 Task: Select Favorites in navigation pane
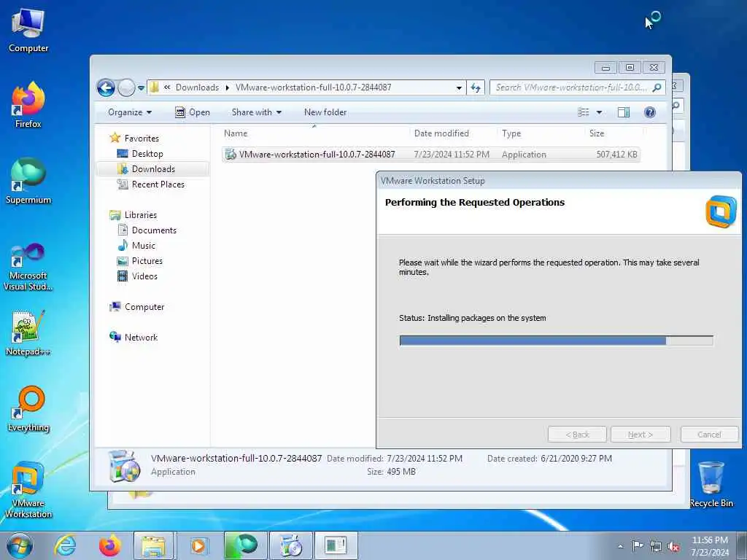click(x=142, y=138)
